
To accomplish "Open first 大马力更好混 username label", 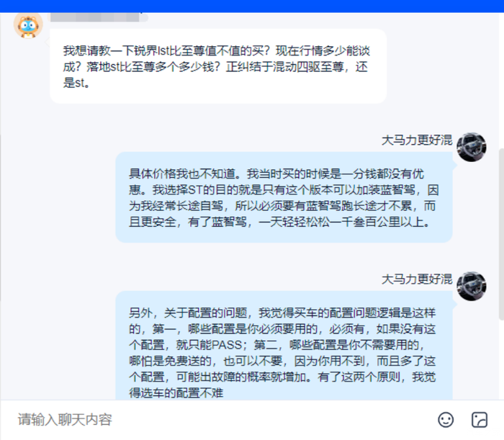I will click(x=417, y=140).
